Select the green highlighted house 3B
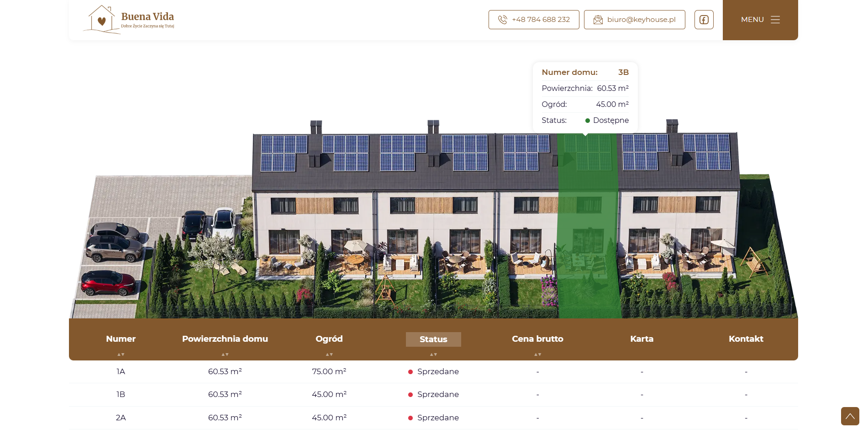 tap(588, 226)
